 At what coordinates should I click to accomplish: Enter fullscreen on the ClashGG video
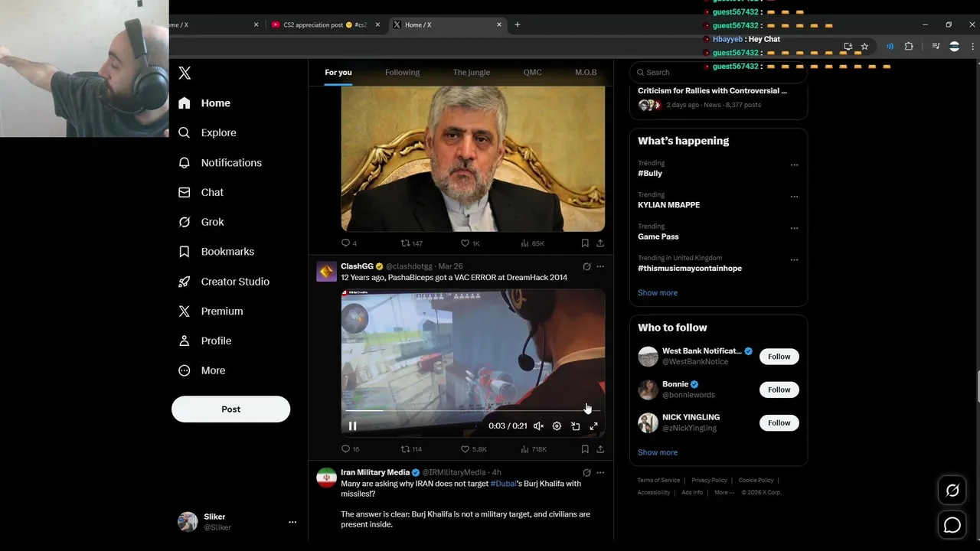click(593, 426)
